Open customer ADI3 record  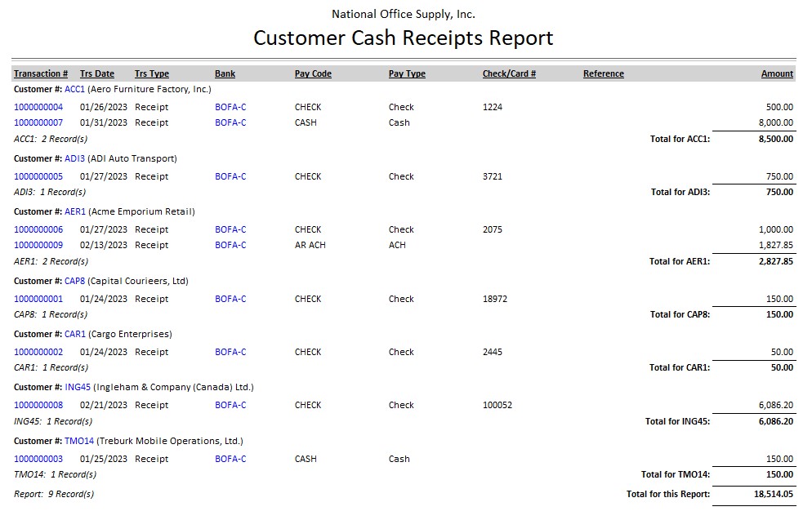click(74, 158)
